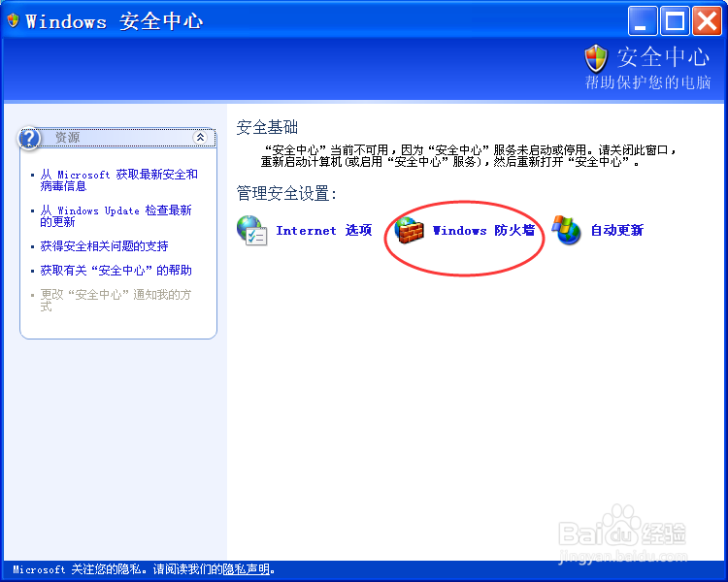728x582 pixels.
Task: Open the Windows 防火墙 link
Action: pos(483,230)
